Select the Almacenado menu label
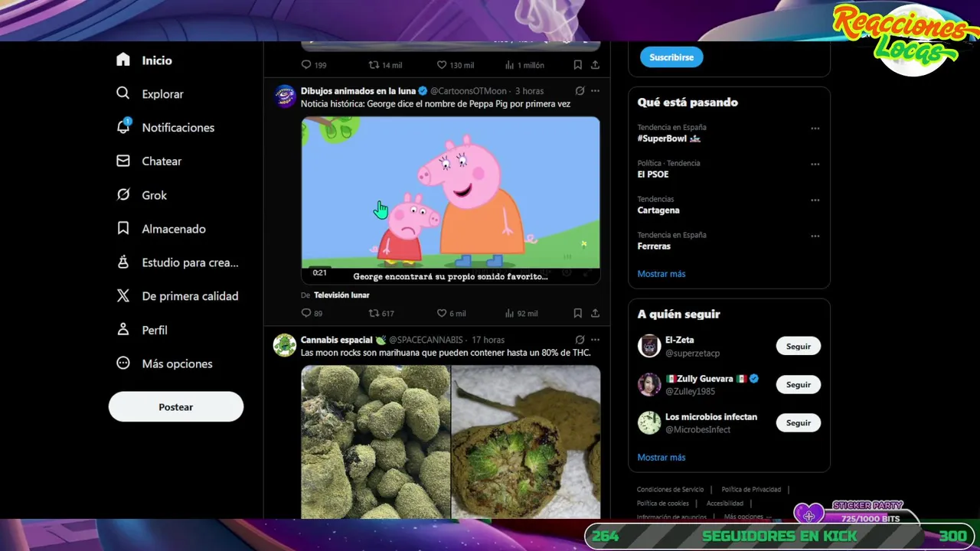980x551 pixels. pos(174,229)
